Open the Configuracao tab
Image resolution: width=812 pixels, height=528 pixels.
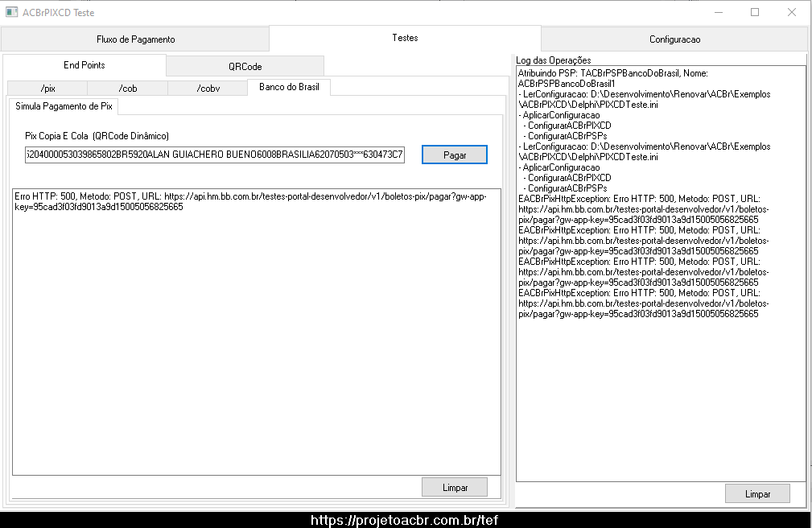(674, 39)
